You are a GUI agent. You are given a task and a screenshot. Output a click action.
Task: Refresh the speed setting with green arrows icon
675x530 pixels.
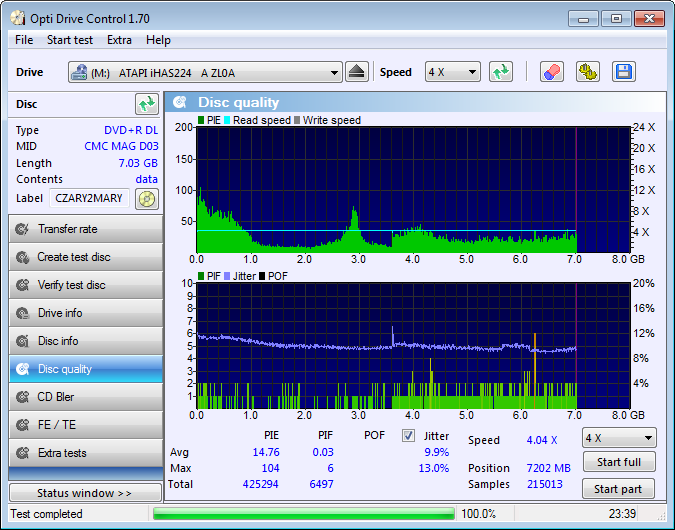pos(501,72)
